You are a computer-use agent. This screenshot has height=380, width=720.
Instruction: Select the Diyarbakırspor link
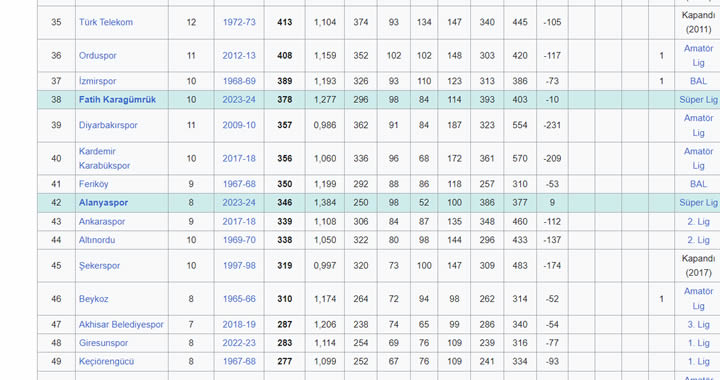[108, 125]
